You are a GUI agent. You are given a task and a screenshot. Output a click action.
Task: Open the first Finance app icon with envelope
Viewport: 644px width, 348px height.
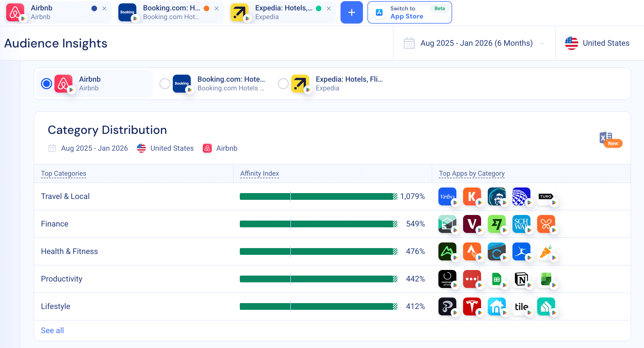coord(447,224)
